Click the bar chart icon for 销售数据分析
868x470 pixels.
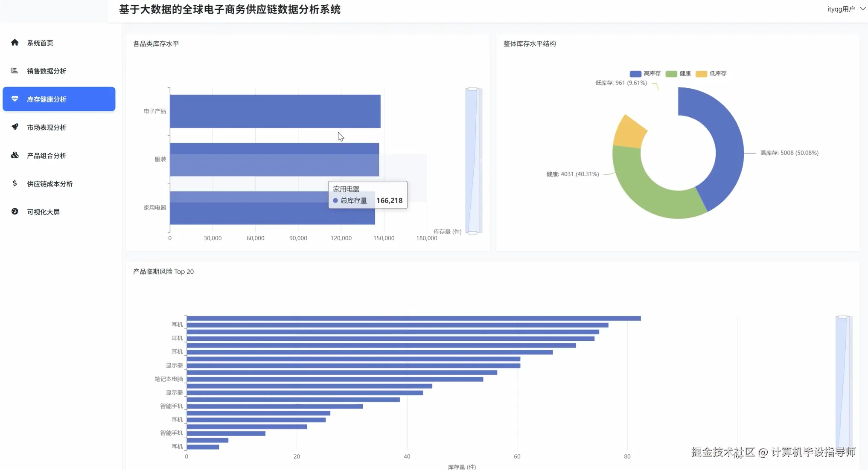pyautogui.click(x=15, y=71)
